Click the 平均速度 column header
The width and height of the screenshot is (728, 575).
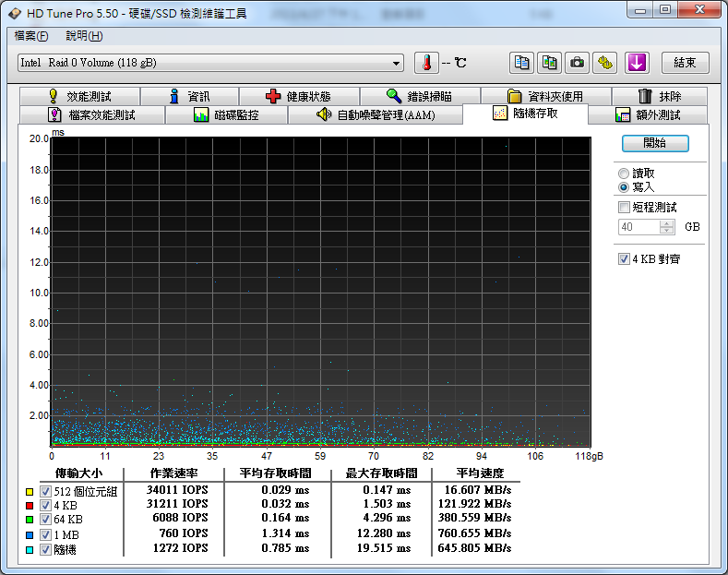pos(480,473)
